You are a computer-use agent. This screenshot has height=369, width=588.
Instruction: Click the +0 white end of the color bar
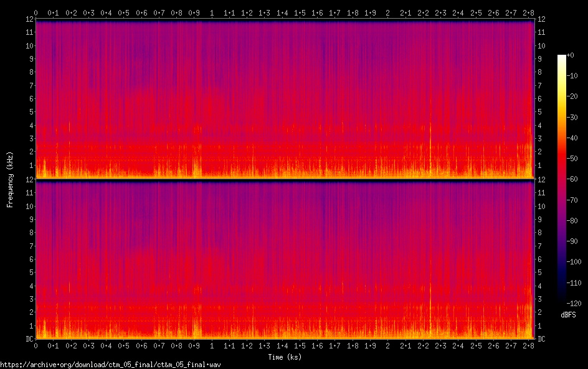point(562,56)
